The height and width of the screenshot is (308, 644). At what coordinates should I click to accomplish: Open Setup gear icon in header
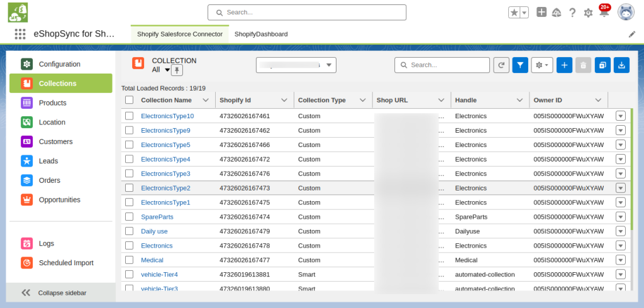[x=588, y=13]
